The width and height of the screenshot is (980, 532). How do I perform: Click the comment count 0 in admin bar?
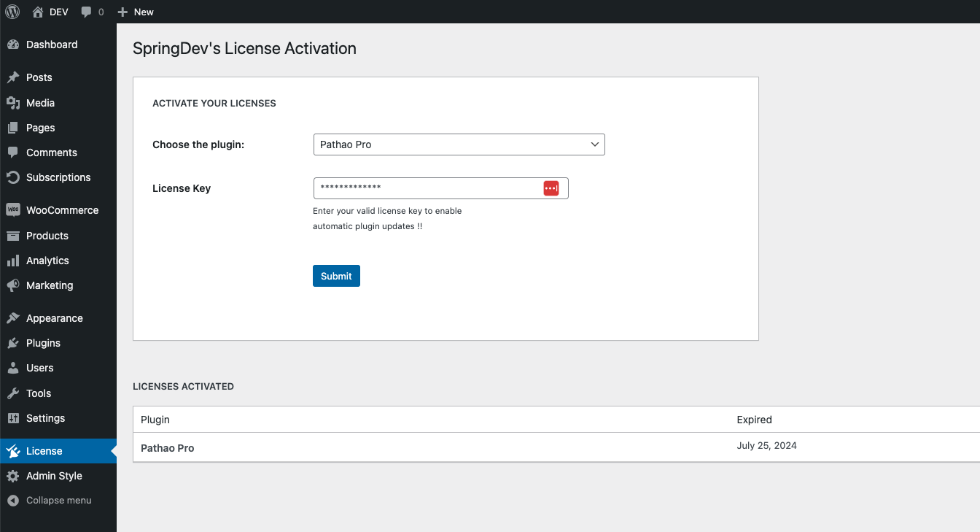click(101, 12)
